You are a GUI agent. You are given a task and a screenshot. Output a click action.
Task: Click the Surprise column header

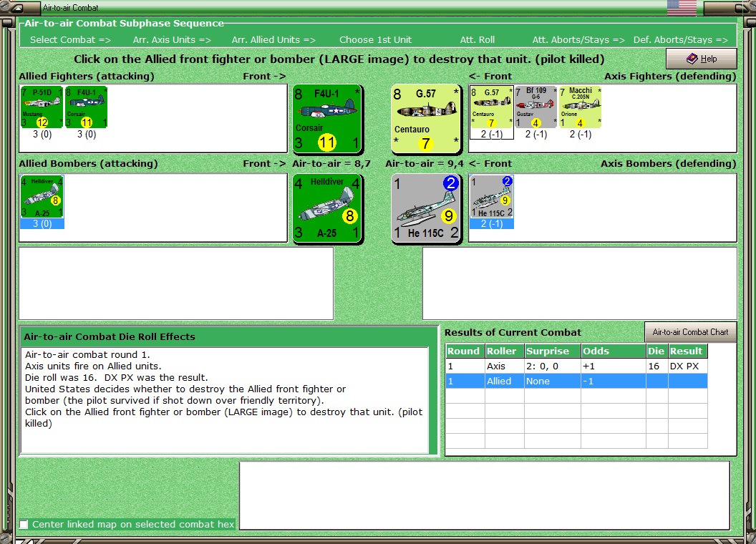(552, 351)
